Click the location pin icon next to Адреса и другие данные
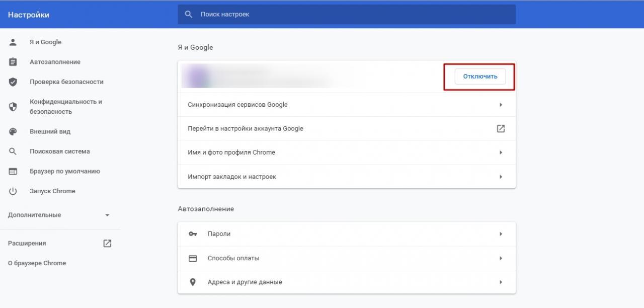Screen dimensions: 644x308 (193, 282)
